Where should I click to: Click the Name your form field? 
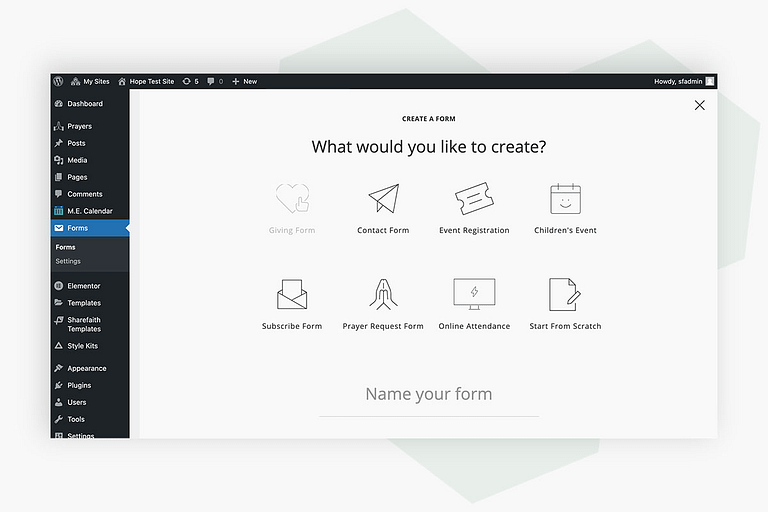tap(428, 395)
